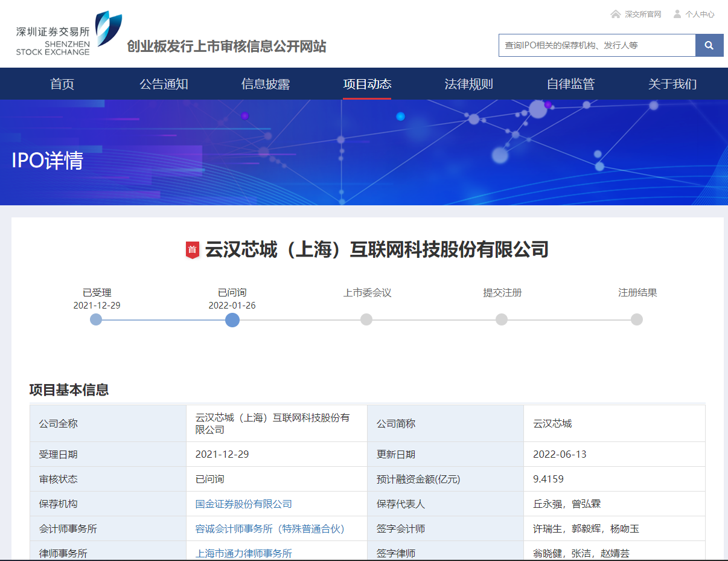Open the 个人中心 link
Image resolution: width=728 pixels, height=561 pixels.
[700, 14]
